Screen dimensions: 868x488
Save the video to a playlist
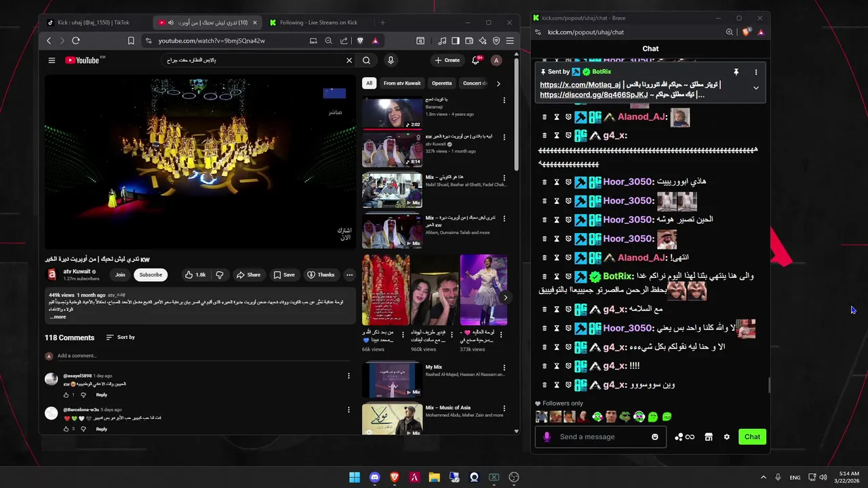[x=284, y=274]
